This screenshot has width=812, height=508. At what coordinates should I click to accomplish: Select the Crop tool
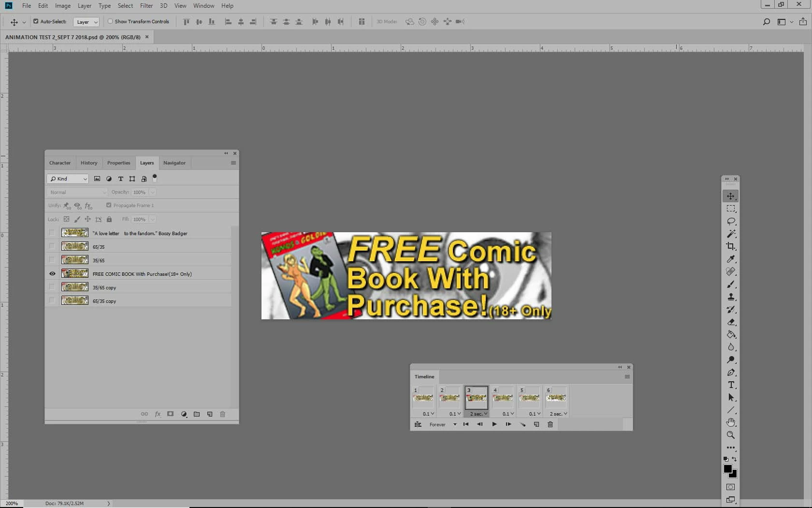click(x=730, y=246)
